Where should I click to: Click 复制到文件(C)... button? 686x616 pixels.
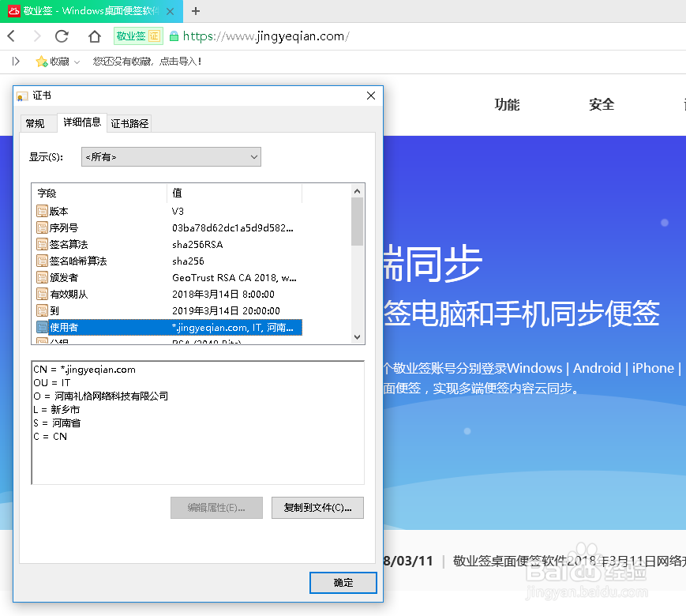click(x=317, y=508)
